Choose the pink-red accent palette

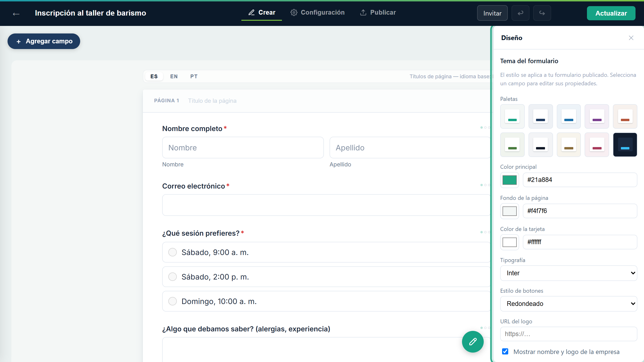[x=597, y=145]
